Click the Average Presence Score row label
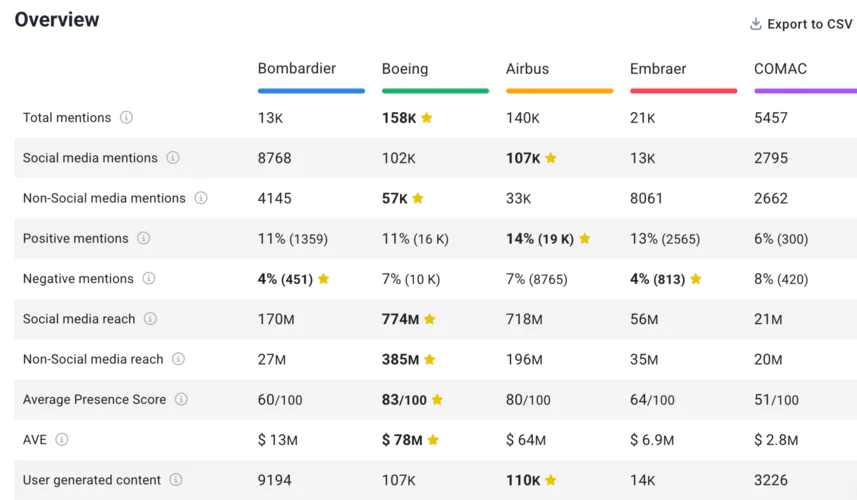This screenshot has width=857, height=500. tap(95, 399)
